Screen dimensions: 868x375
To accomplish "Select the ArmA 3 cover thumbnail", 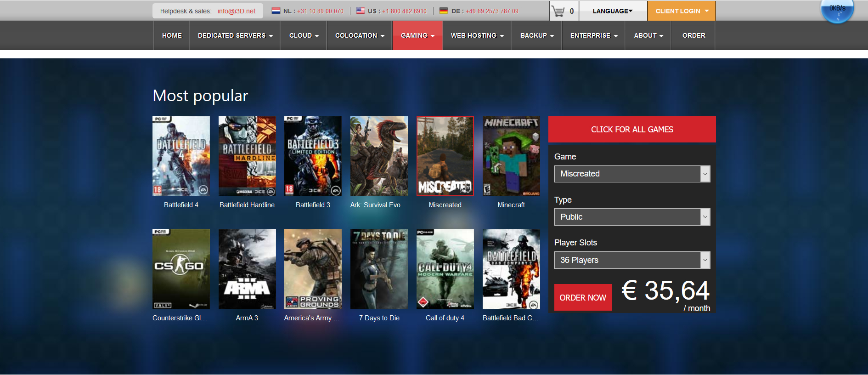I will pos(247,269).
